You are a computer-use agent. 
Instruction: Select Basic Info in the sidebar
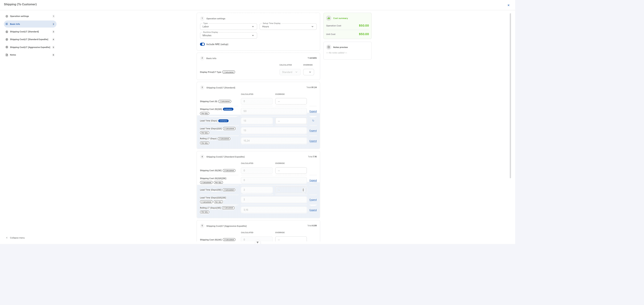pos(30,24)
